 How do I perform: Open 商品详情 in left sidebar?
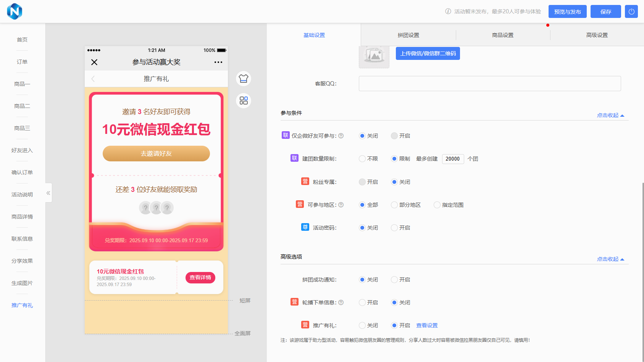click(x=22, y=217)
